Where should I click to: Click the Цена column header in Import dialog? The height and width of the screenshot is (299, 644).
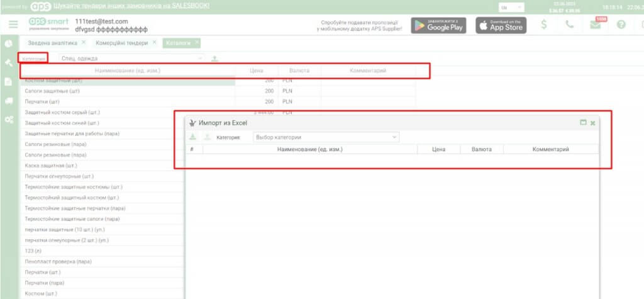pyautogui.click(x=438, y=150)
